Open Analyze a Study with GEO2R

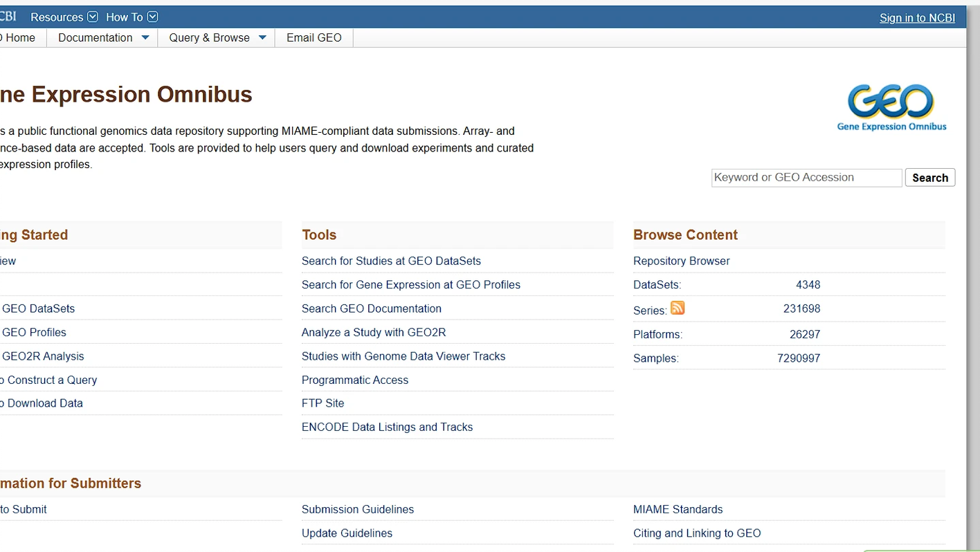coord(374,332)
